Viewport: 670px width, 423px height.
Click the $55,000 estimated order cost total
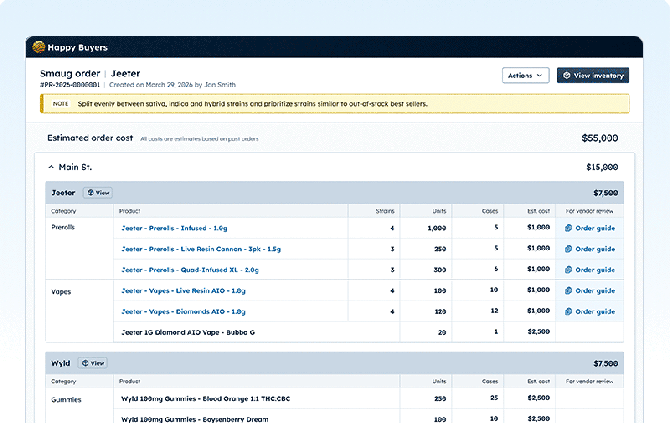click(x=599, y=138)
